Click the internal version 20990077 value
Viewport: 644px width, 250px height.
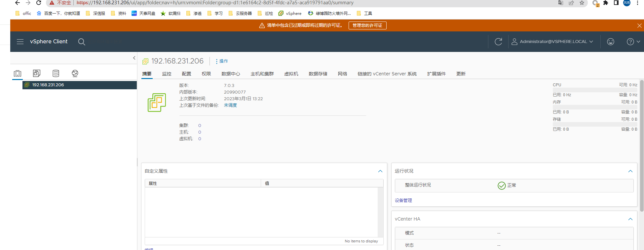(x=235, y=92)
